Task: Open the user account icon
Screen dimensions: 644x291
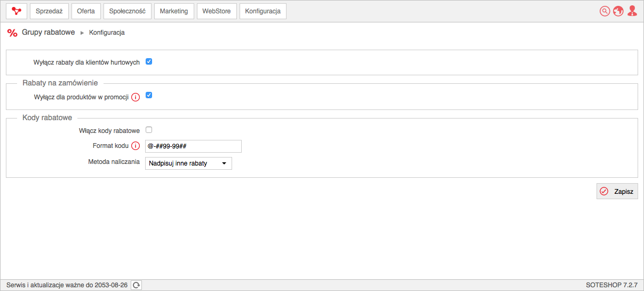Action: 632,11
